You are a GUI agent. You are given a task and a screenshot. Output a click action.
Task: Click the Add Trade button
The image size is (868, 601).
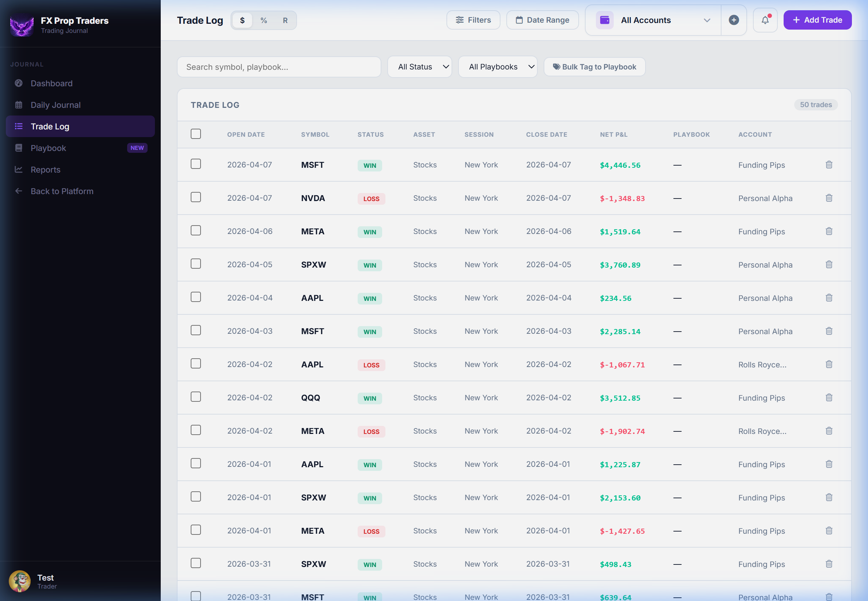pos(817,20)
